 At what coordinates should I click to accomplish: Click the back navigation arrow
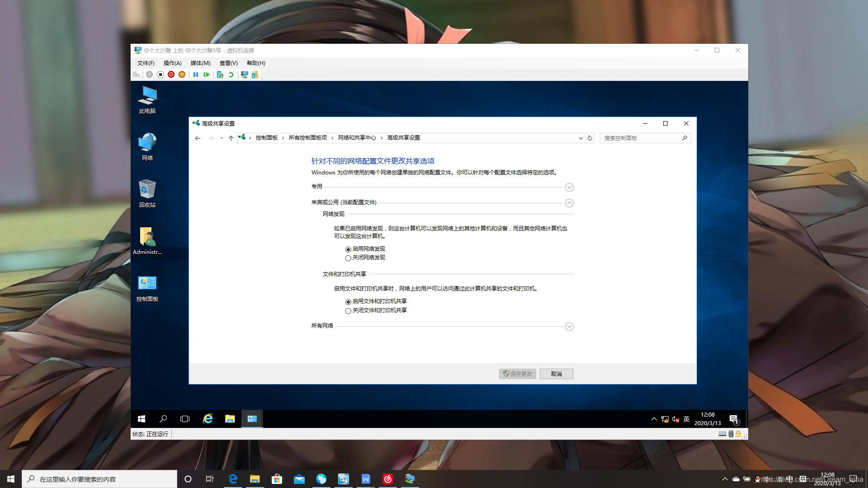point(198,138)
